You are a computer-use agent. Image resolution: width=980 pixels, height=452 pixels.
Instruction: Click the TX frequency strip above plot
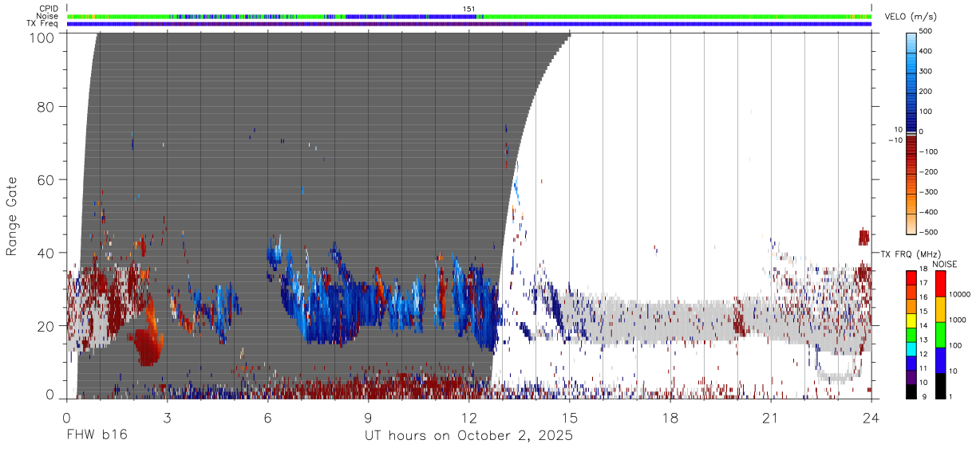[x=469, y=24]
